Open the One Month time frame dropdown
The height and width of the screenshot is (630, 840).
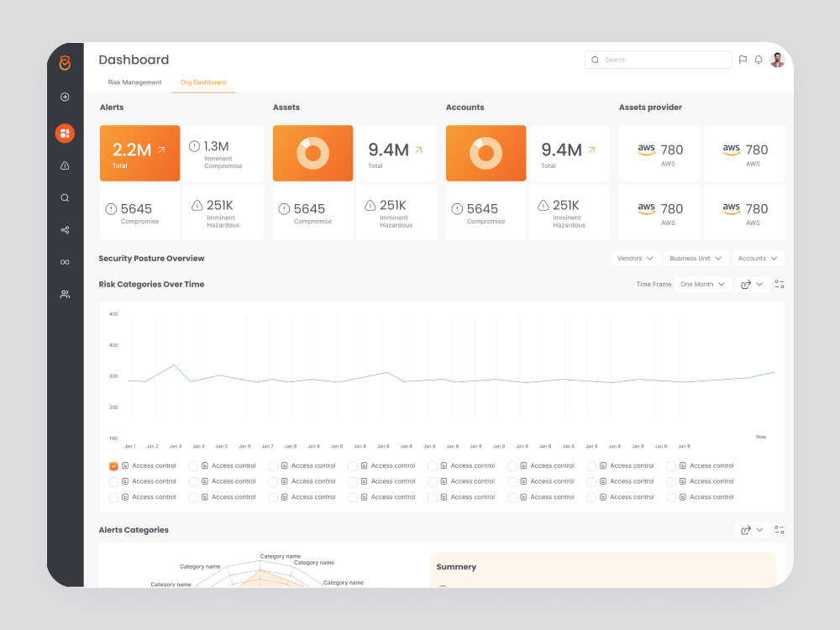point(702,285)
